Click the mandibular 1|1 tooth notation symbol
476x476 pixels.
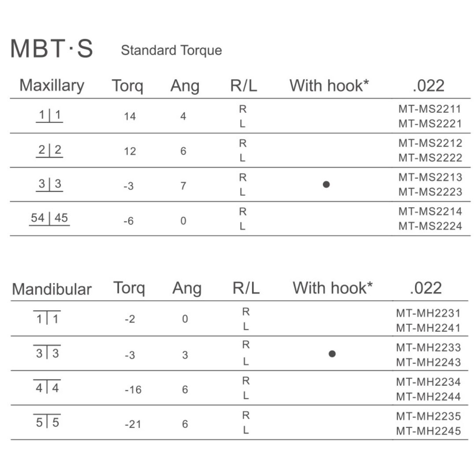pos(47,318)
